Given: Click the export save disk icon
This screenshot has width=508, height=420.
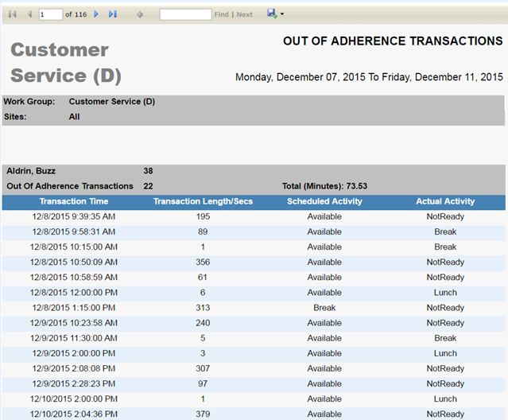Looking at the screenshot, I should [x=273, y=14].
